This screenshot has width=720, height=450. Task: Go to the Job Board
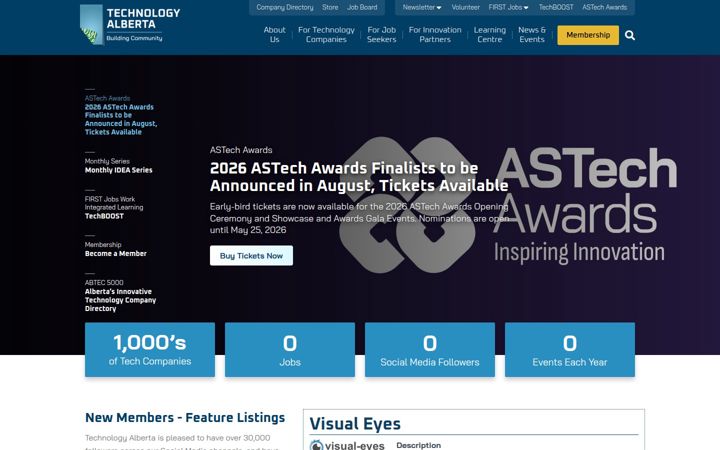click(362, 7)
